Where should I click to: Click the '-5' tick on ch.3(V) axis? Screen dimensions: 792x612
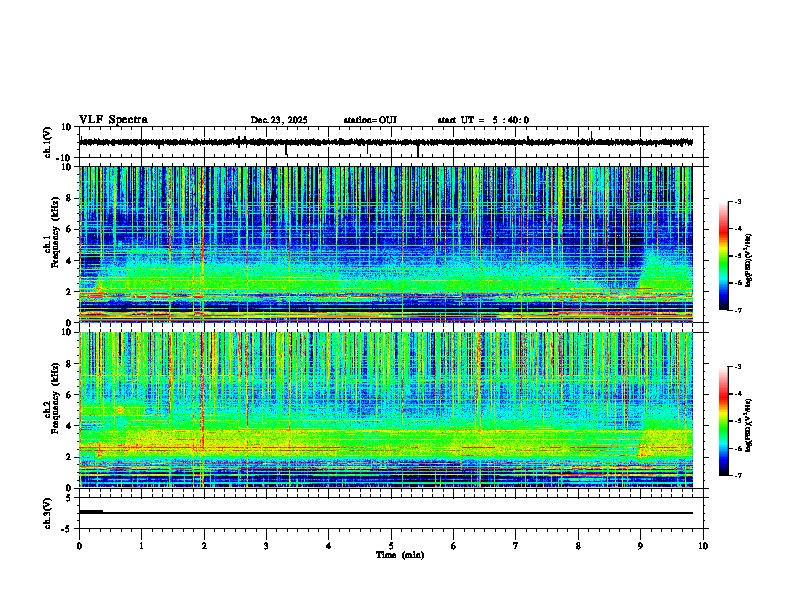67,529
